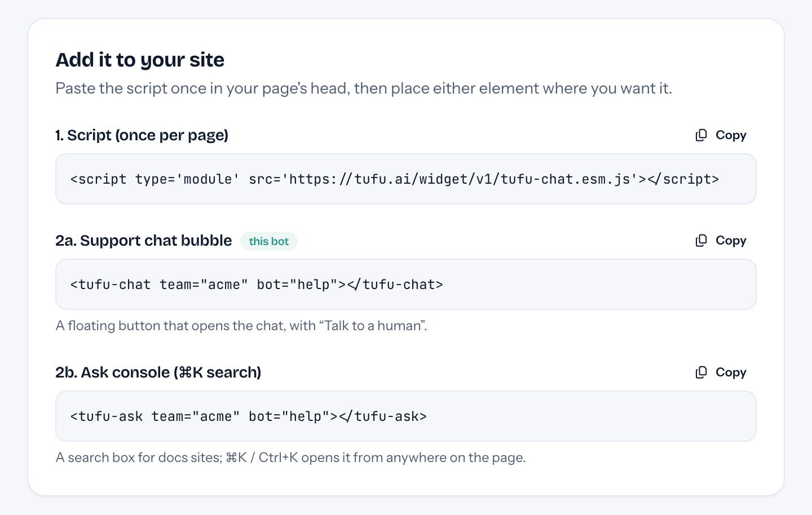Click the Copy label beside '1. Script (once per page)'
Viewport: 812px width, 515px height.
click(x=731, y=135)
